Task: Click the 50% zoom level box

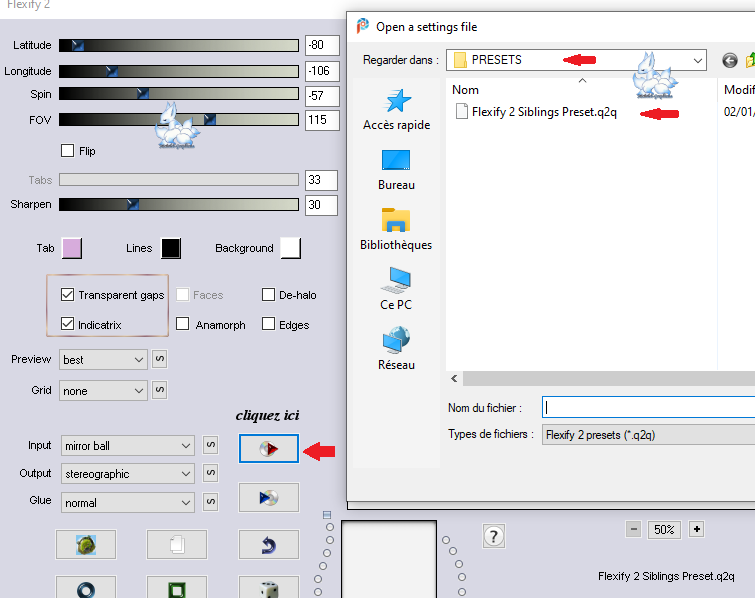Action: (x=664, y=530)
